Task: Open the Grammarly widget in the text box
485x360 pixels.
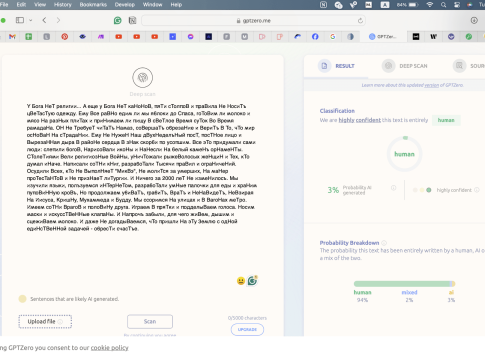Action: 252,281
